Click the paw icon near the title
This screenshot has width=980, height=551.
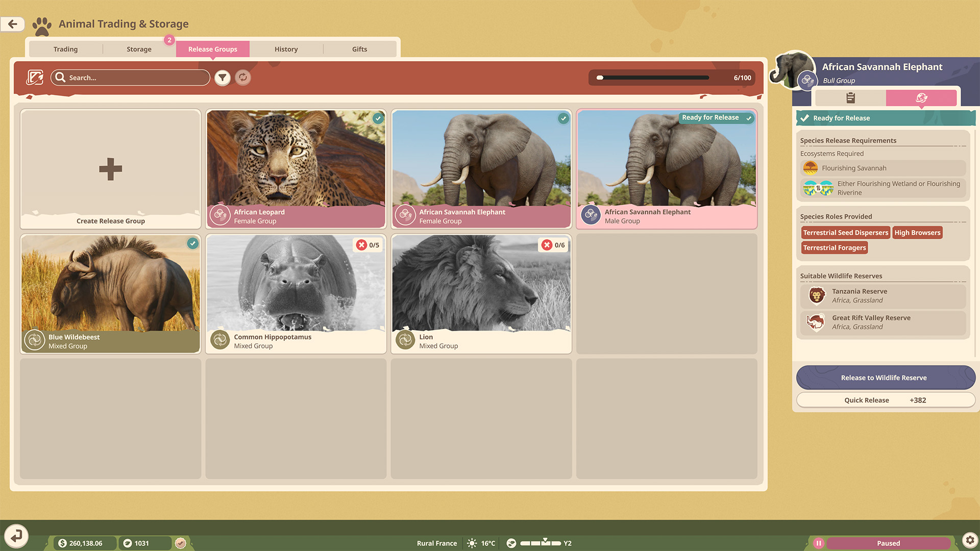click(42, 26)
